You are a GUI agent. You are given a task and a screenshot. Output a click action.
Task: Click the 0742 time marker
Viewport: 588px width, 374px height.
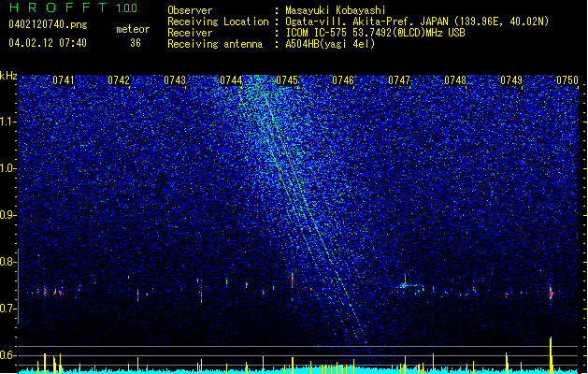[119, 80]
